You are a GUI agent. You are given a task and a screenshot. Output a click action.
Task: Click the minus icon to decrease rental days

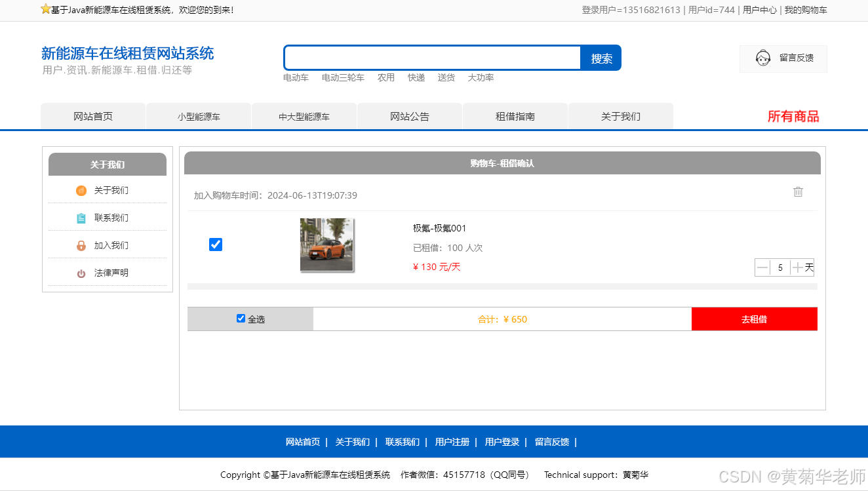point(762,267)
